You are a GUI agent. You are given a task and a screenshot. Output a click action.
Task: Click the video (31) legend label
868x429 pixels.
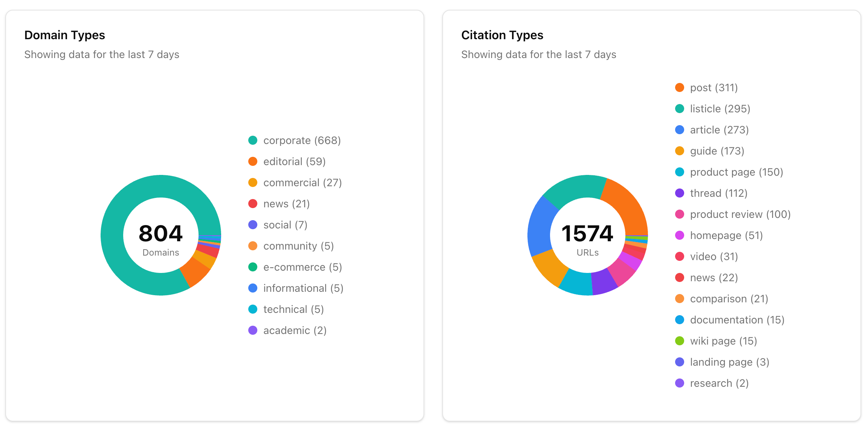[714, 257]
